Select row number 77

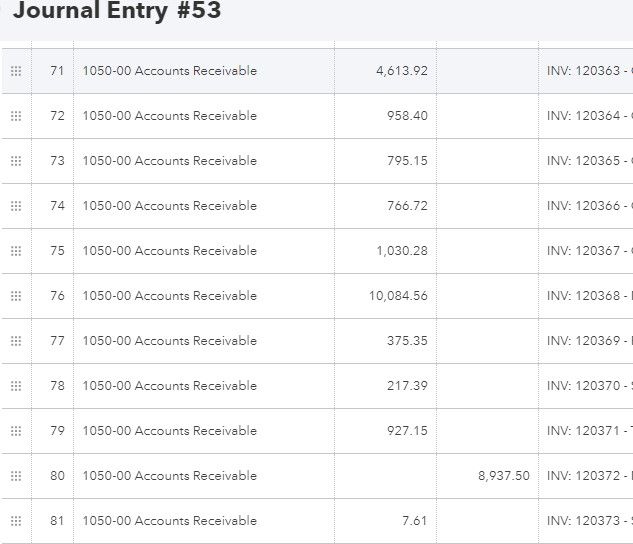57,341
